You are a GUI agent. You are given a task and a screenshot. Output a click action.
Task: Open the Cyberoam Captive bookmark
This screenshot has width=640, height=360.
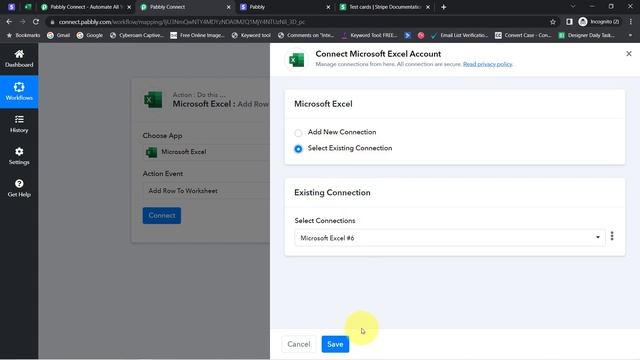coord(137,36)
